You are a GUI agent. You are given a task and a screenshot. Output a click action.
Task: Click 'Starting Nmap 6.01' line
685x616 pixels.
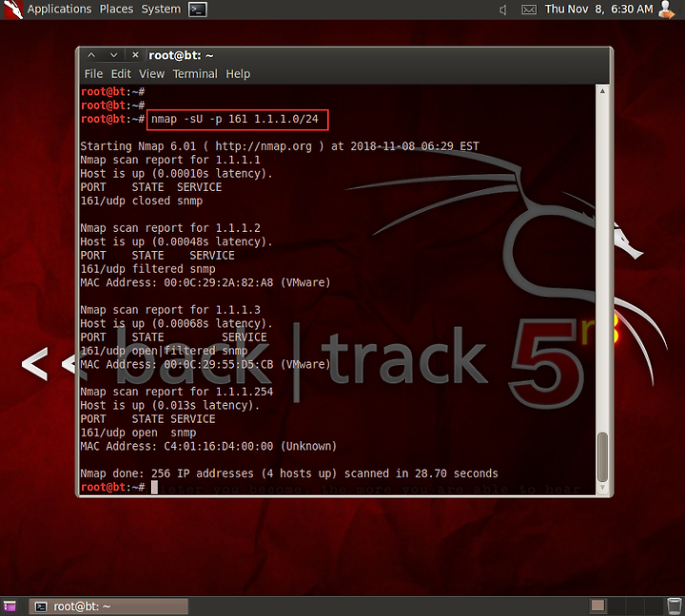tap(280, 146)
